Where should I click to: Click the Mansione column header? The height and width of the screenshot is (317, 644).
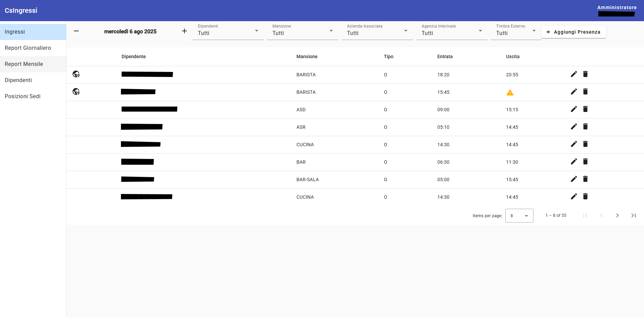307,56
